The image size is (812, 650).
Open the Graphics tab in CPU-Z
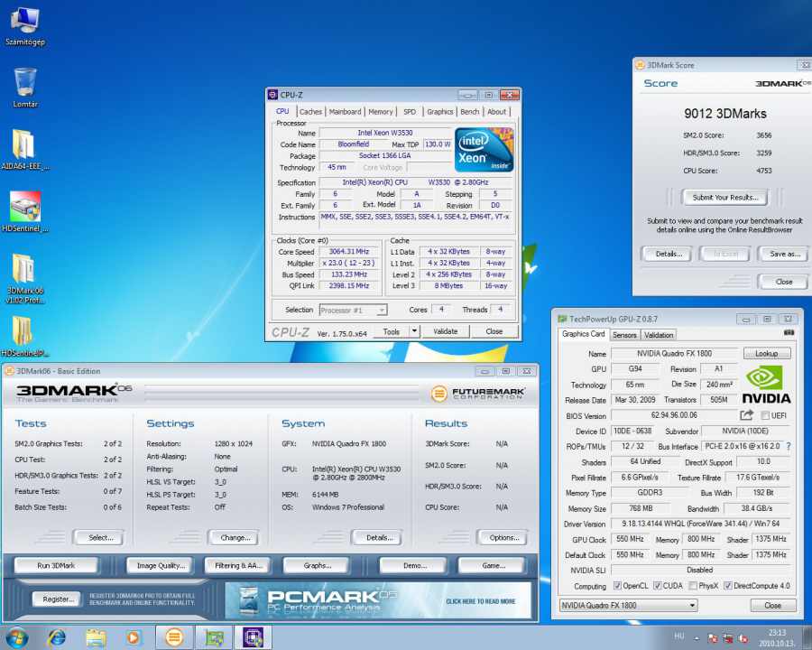click(x=440, y=111)
